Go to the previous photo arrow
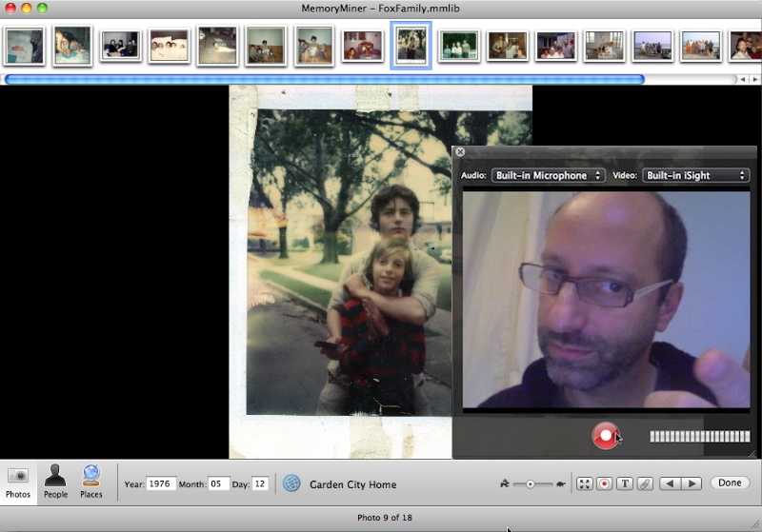Screen dimensions: 762x532 coord(671,483)
